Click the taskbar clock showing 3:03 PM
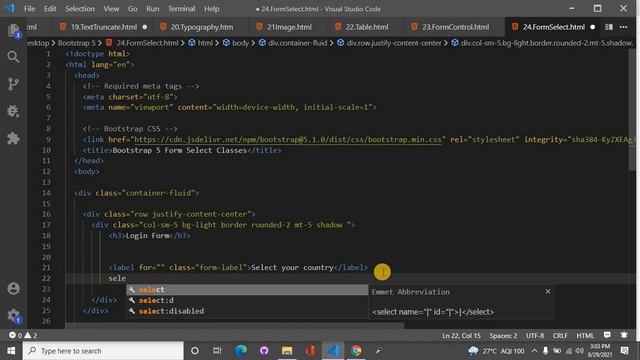Image resolution: width=640 pixels, height=360 pixels. (x=600, y=351)
